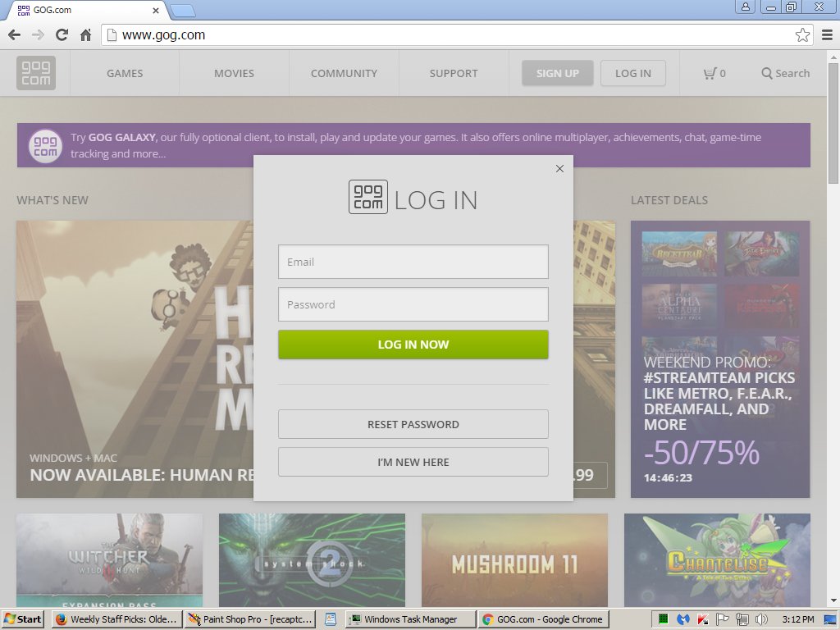Open the COMMUNITY menu
Viewport: 840px width, 630px height.
pyautogui.click(x=344, y=73)
